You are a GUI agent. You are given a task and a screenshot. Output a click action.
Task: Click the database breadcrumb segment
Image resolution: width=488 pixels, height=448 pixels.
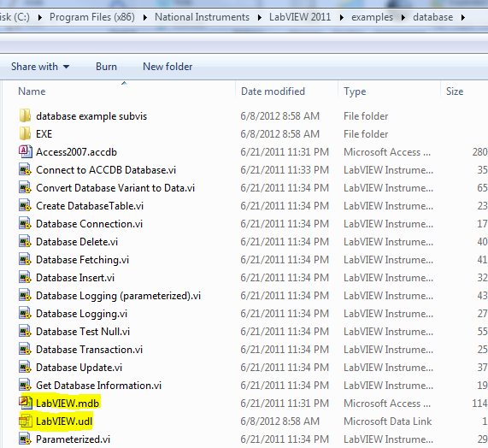coord(432,17)
